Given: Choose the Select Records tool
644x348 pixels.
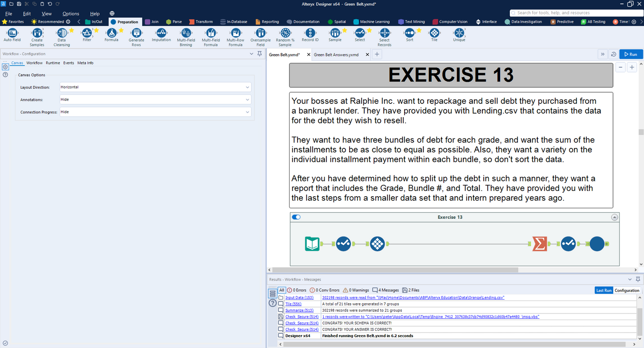Looking at the screenshot, I should (x=385, y=37).
